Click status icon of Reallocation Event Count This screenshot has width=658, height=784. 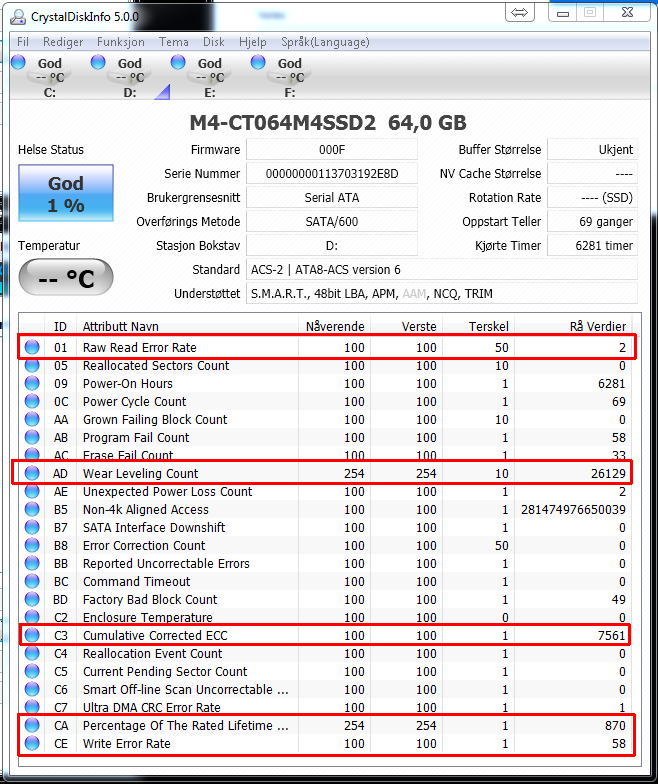pyautogui.click(x=32, y=653)
